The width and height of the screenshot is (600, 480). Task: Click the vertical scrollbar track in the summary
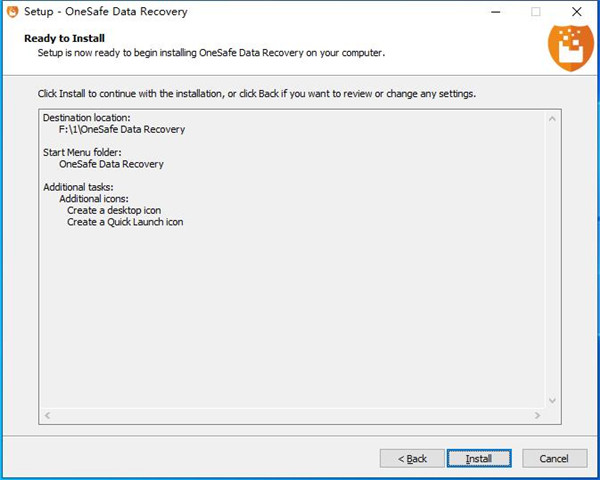[x=552, y=260]
